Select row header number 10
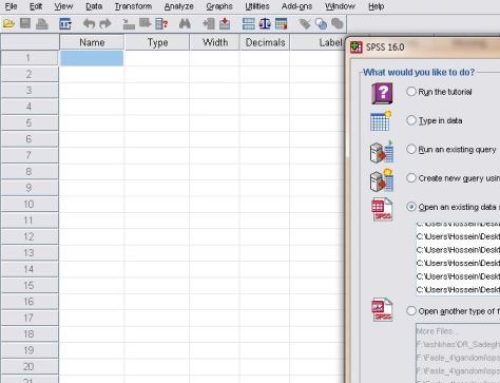The width and height of the screenshot is (500, 383). pyautogui.click(x=29, y=204)
